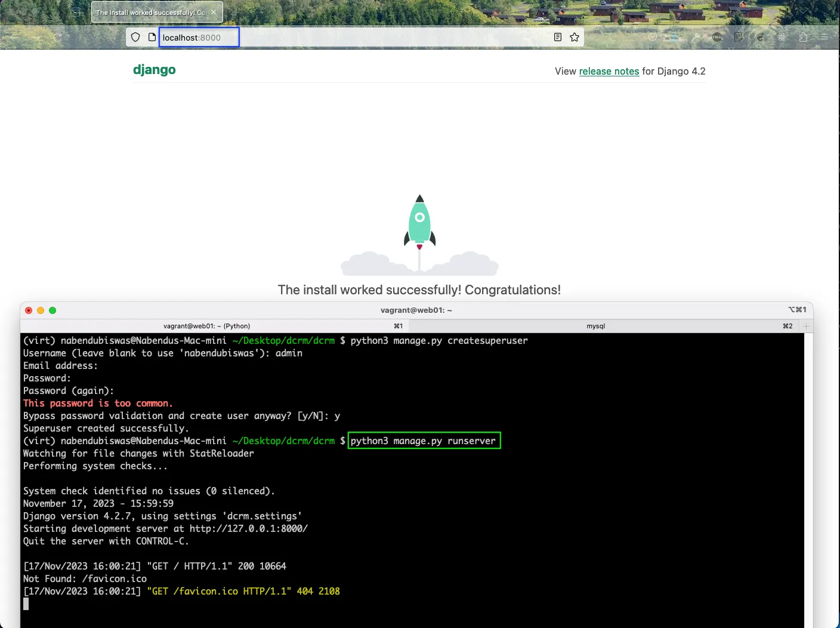This screenshot has height=628, width=840.
Task: Open the extensions puzzle piece menu
Action: [803, 37]
